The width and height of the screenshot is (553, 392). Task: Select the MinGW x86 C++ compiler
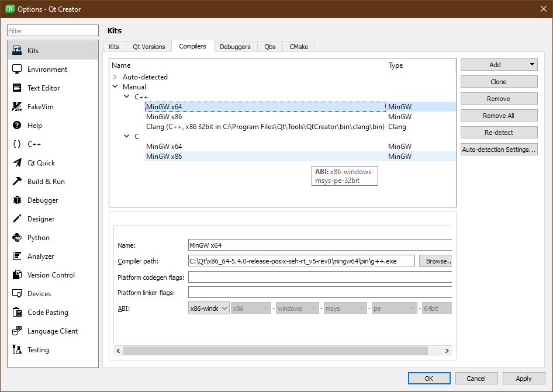[164, 116]
